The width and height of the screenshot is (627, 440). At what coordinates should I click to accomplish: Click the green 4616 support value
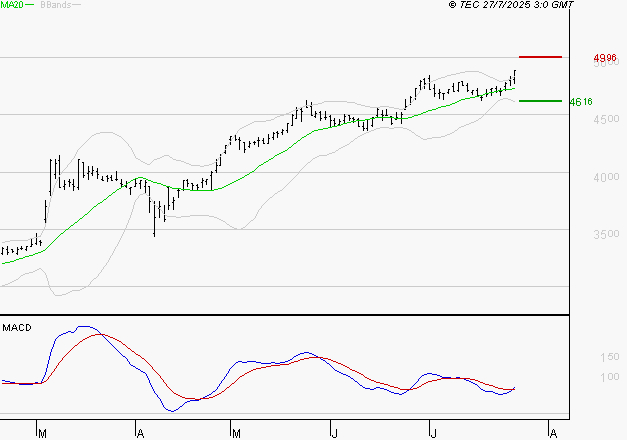(581, 102)
